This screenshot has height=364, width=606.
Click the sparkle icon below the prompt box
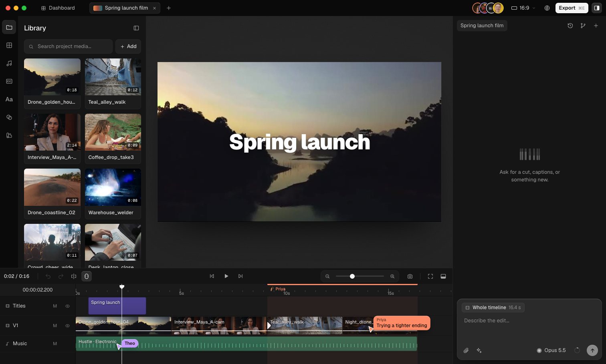click(479, 350)
